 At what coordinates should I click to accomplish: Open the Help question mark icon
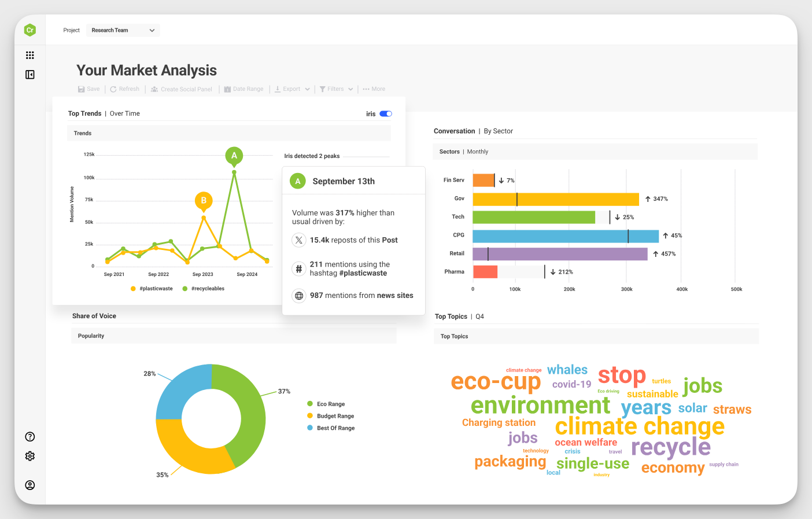point(29,436)
